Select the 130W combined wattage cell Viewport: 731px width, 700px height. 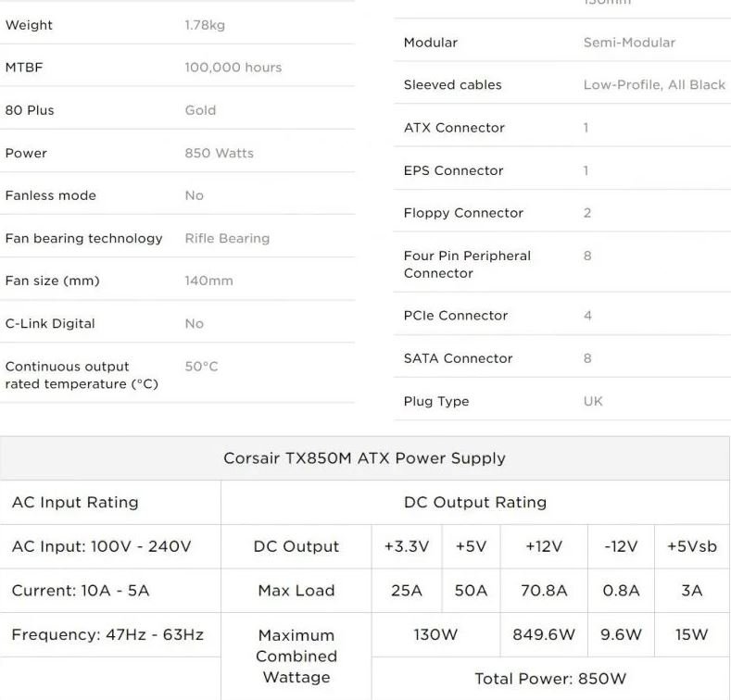click(435, 635)
